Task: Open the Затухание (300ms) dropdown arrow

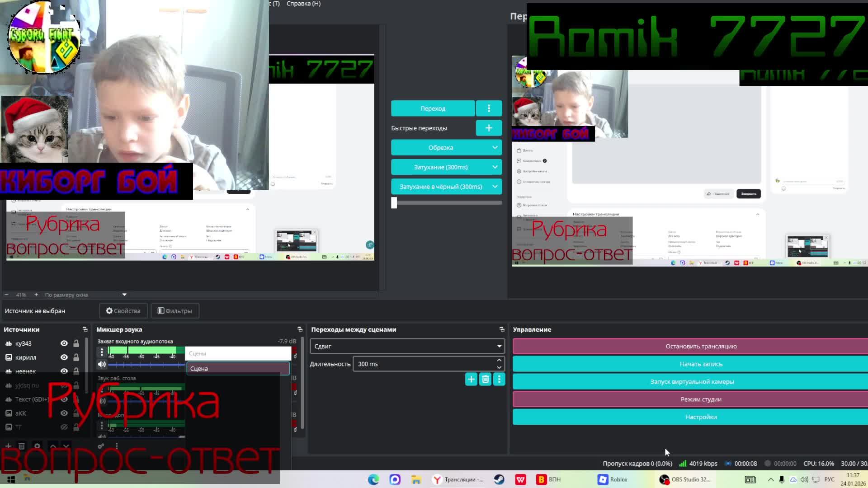Action: coord(495,167)
